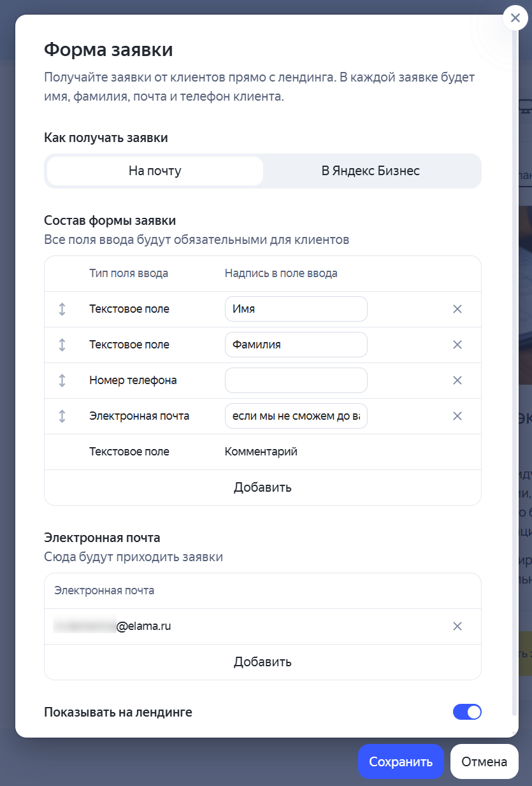Click the reorder handle of Электронная почта row

(62, 416)
